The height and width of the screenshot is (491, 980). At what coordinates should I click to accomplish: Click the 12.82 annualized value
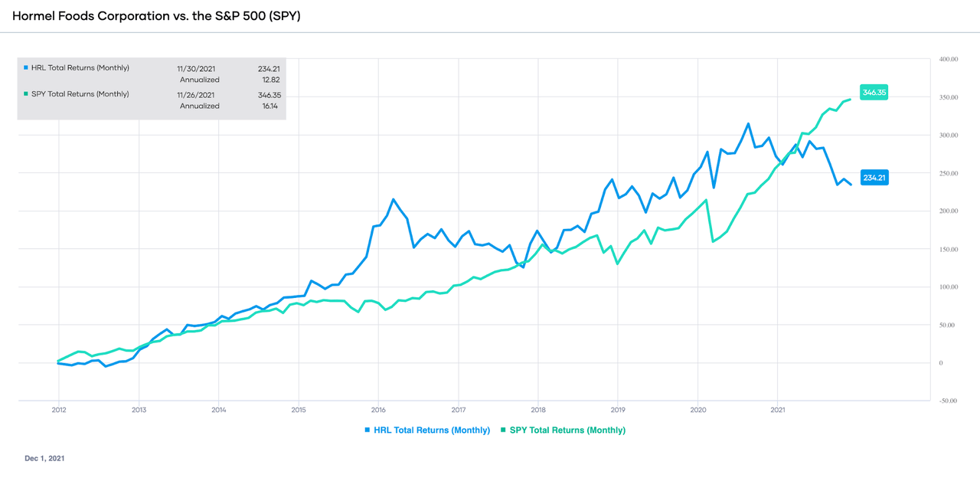click(x=271, y=80)
